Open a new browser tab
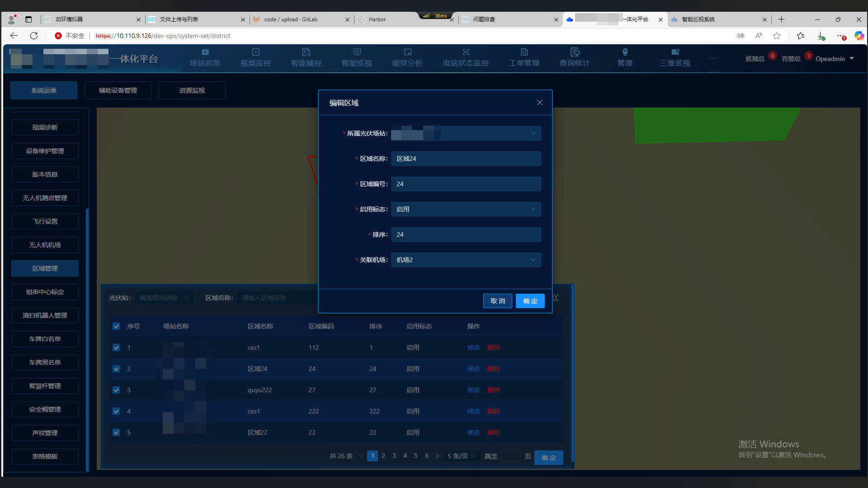The image size is (868, 488). 781,19
